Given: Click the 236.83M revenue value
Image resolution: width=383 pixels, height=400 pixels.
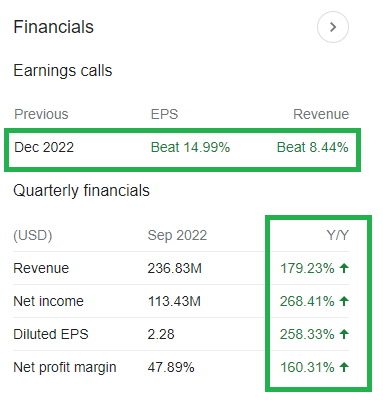Looking at the screenshot, I should pyautogui.click(x=175, y=268).
